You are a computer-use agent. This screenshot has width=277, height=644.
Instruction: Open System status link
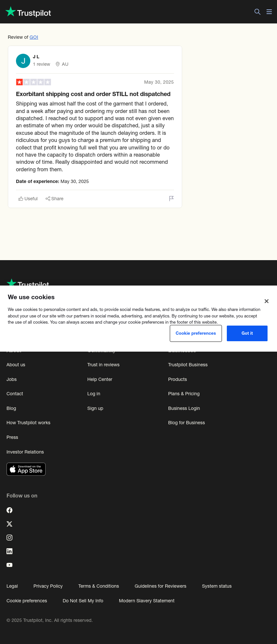(x=217, y=586)
